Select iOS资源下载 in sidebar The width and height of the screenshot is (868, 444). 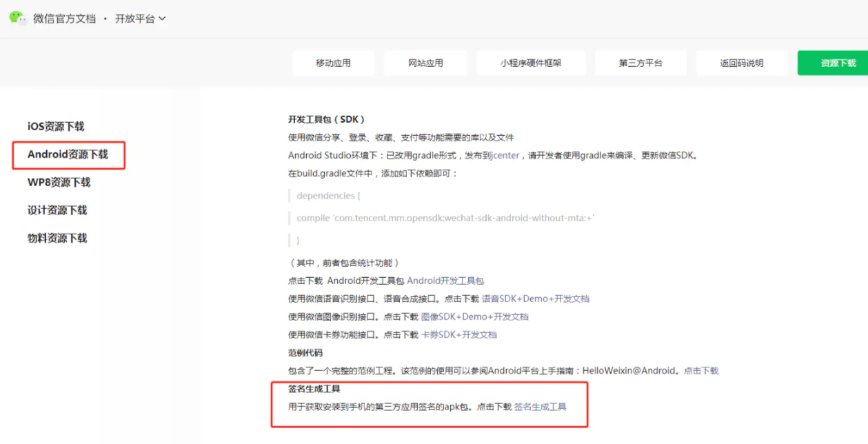tap(56, 126)
